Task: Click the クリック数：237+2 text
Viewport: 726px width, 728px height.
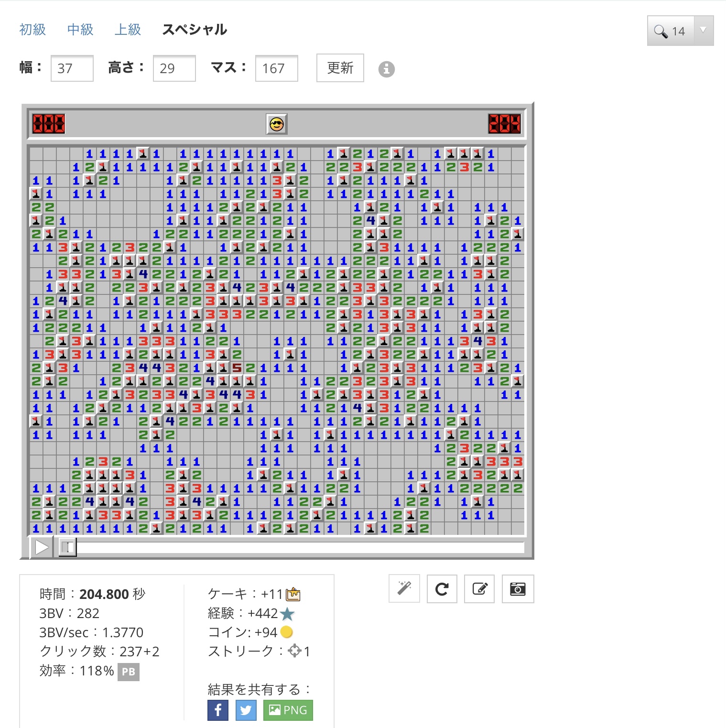Action: click(x=99, y=652)
